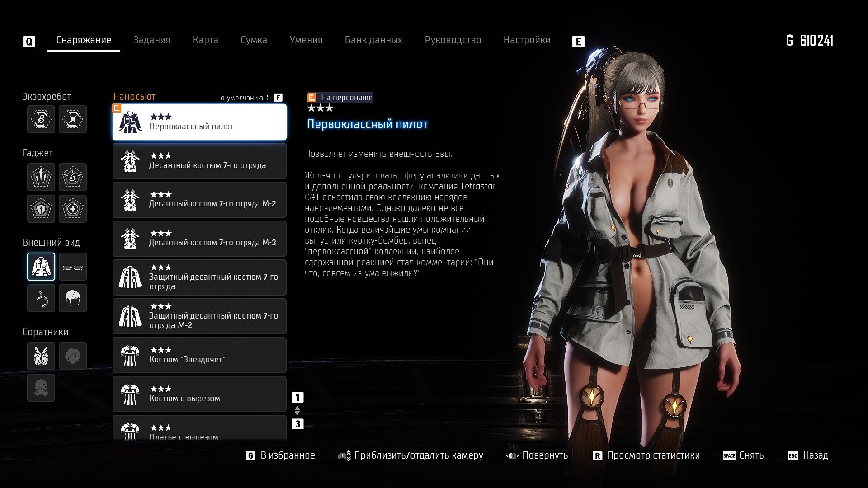868x488 pixels.
Task: Open the Задания tab
Action: point(151,40)
